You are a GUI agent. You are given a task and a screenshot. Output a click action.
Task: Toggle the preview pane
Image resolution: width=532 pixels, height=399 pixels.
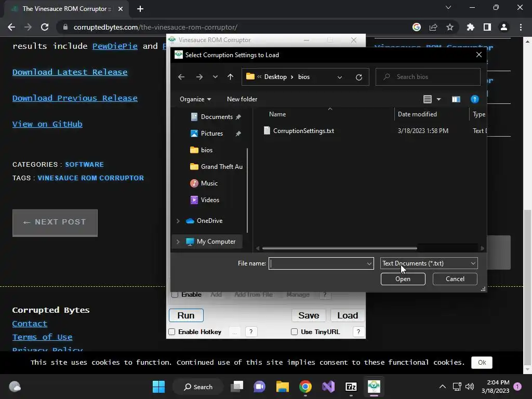click(456, 99)
